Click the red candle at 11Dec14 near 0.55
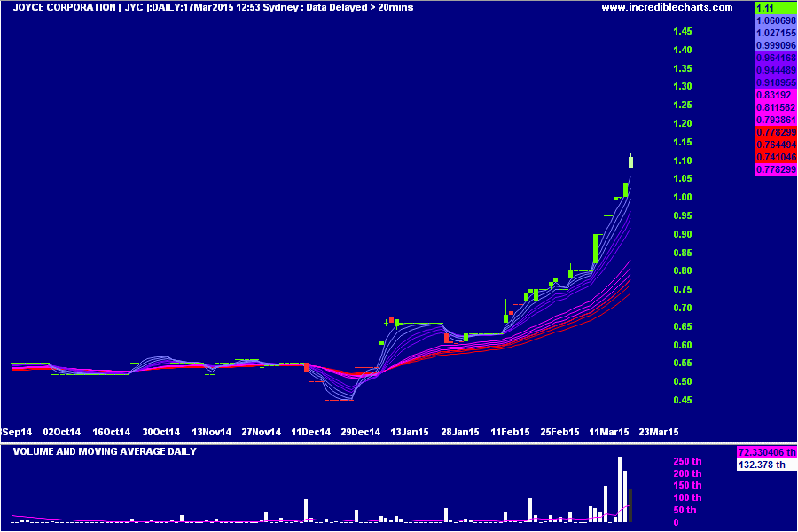798x532 pixels. tap(307, 368)
